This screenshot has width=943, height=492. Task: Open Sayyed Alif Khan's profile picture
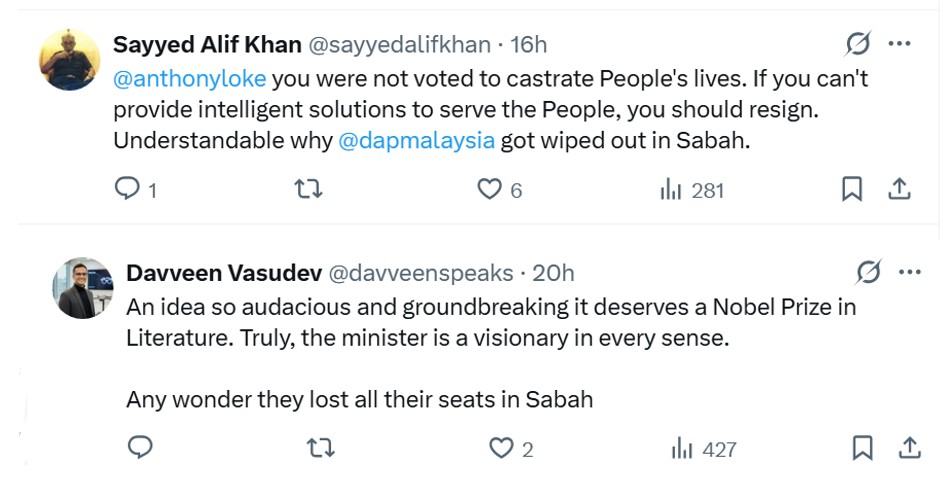[x=70, y=60]
